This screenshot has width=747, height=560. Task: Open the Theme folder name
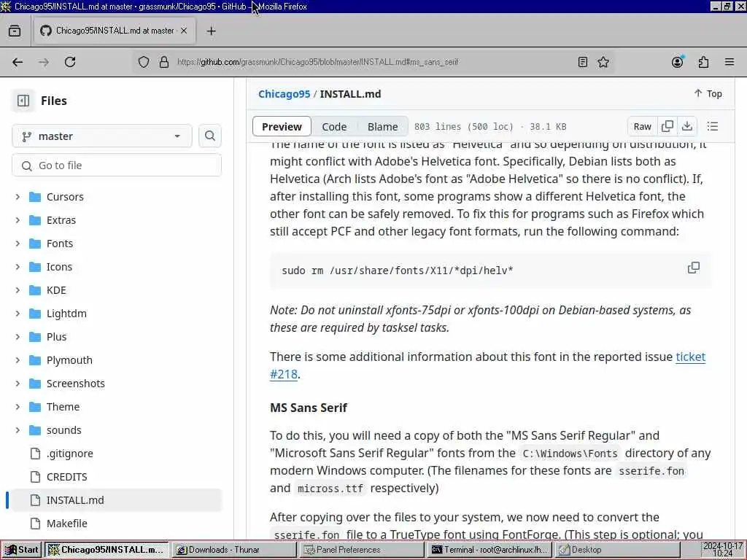click(63, 407)
